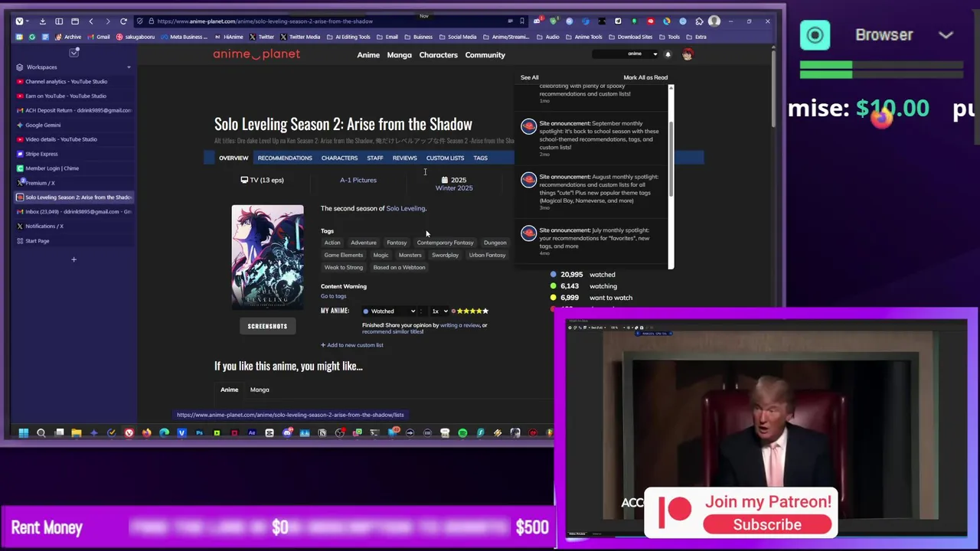
Task: Open the downloads panel icon
Action: (x=42, y=21)
